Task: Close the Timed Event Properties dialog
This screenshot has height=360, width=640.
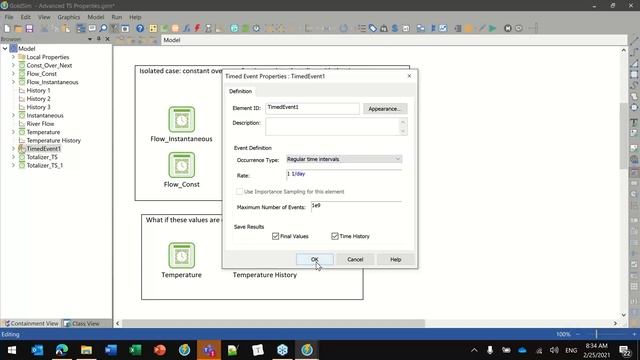Action: (x=409, y=76)
